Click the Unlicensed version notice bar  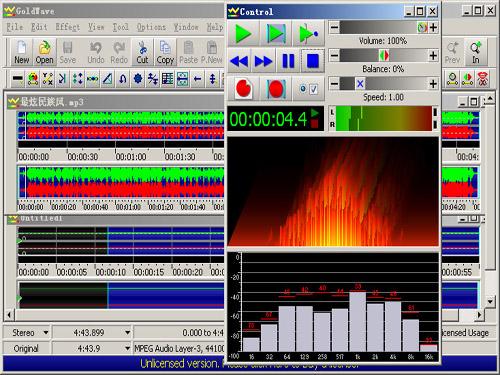249,364
